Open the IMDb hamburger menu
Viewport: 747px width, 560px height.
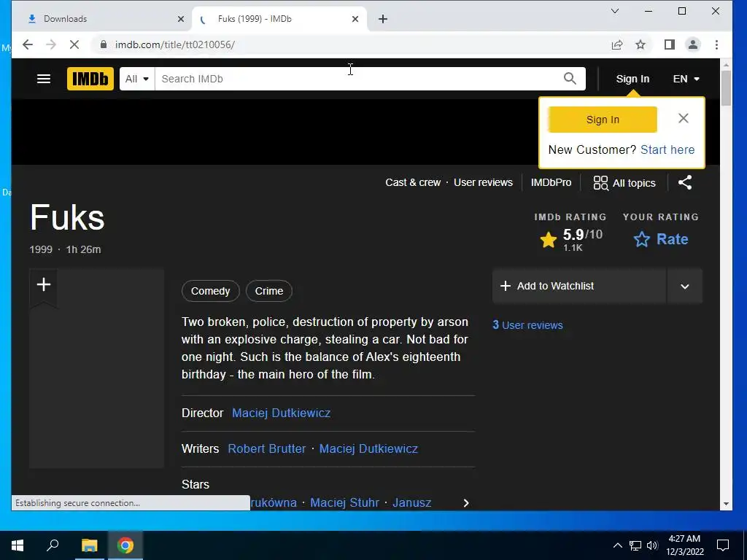(44, 79)
